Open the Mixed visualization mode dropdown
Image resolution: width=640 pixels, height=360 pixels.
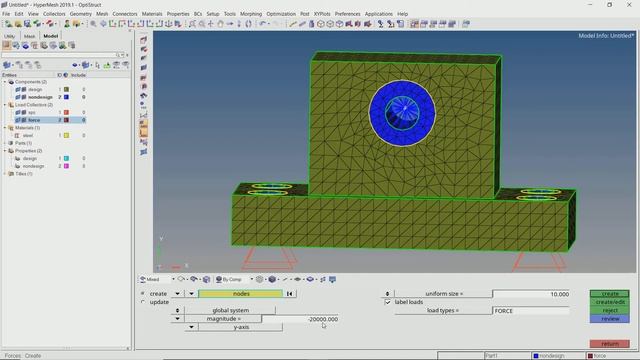[x=173, y=279]
